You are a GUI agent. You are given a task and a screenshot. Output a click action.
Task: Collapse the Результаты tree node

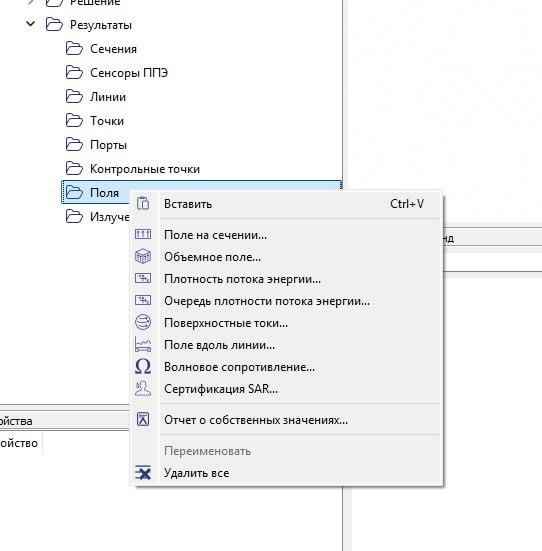click(x=31, y=24)
